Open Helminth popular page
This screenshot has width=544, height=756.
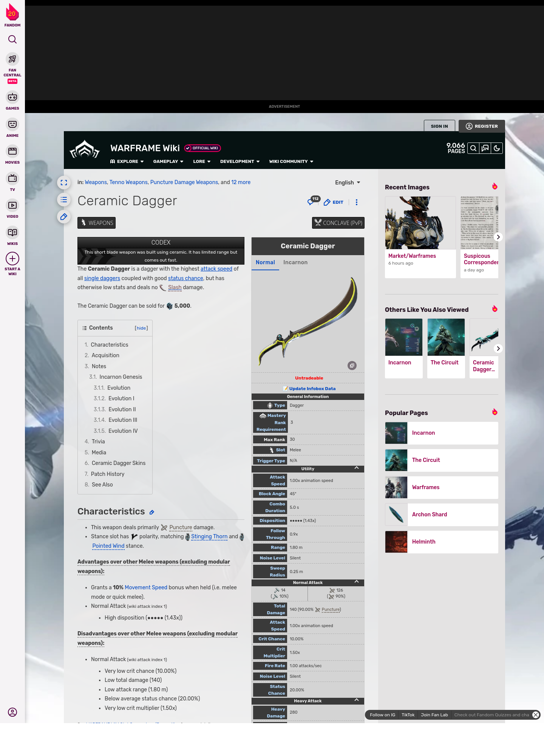[442, 542]
